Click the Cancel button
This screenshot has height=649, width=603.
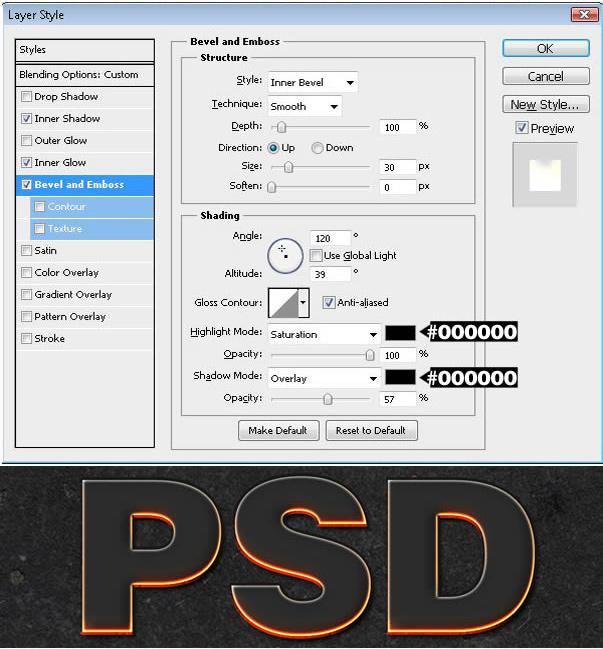(546, 76)
